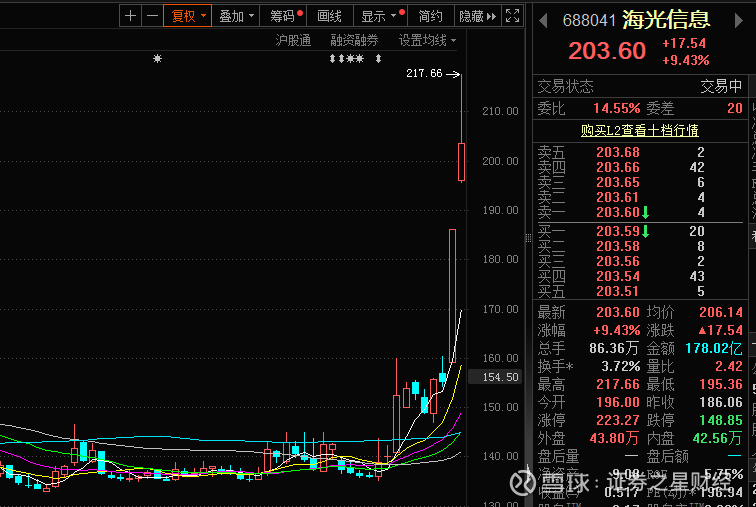Click the last event marker under 设置均线
756x507 pixels.
378,59
